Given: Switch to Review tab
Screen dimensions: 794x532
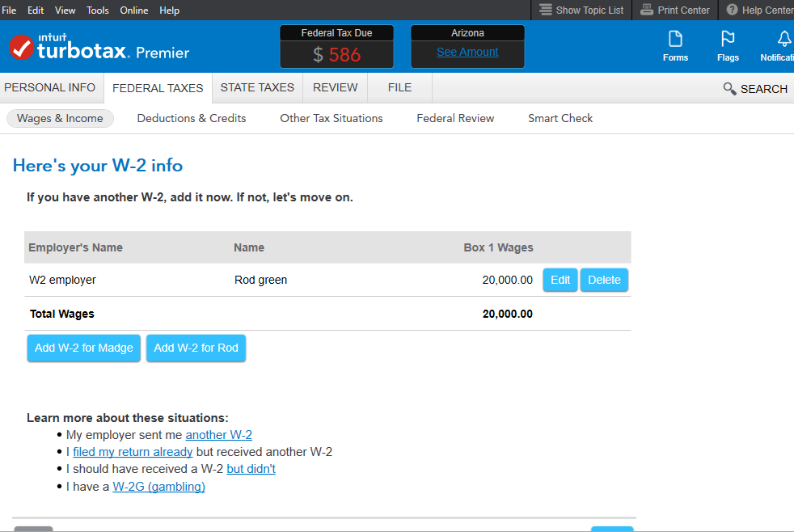Looking at the screenshot, I should tap(336, 87).
